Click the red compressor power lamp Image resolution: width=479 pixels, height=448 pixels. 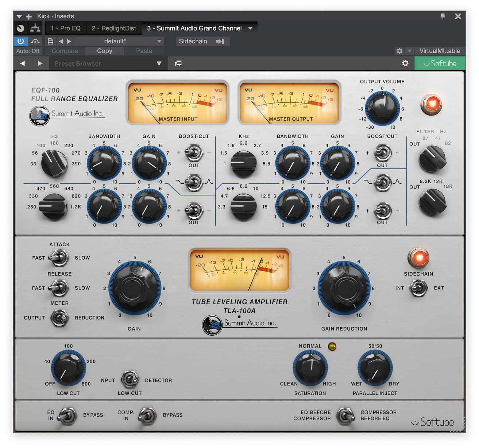tap(418, 258)
